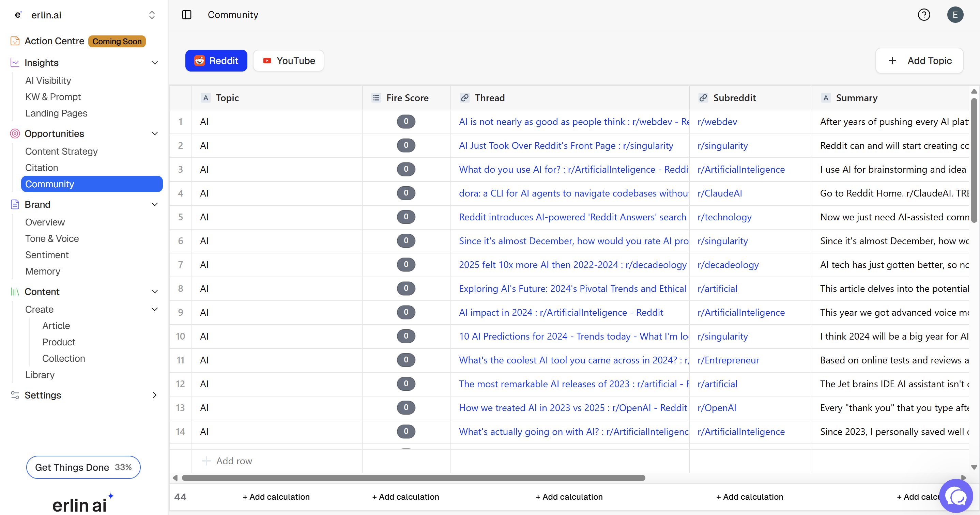Open the r/technology subreddit link
Screen dimensions: 980x515
click(x=725, y=217)
